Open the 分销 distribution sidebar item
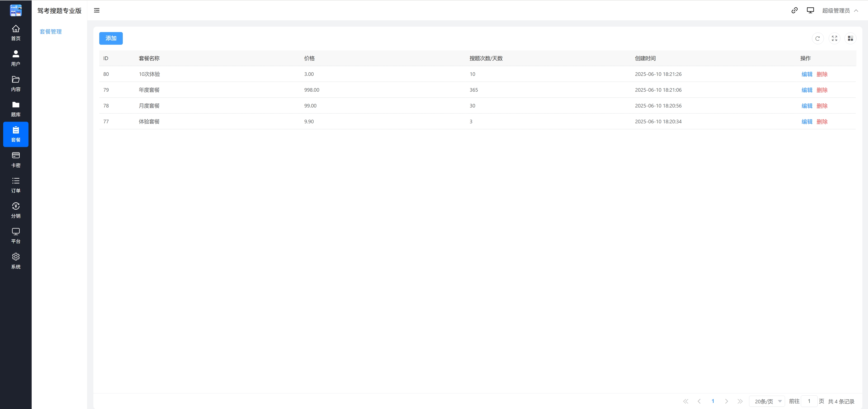 [16, 210]
